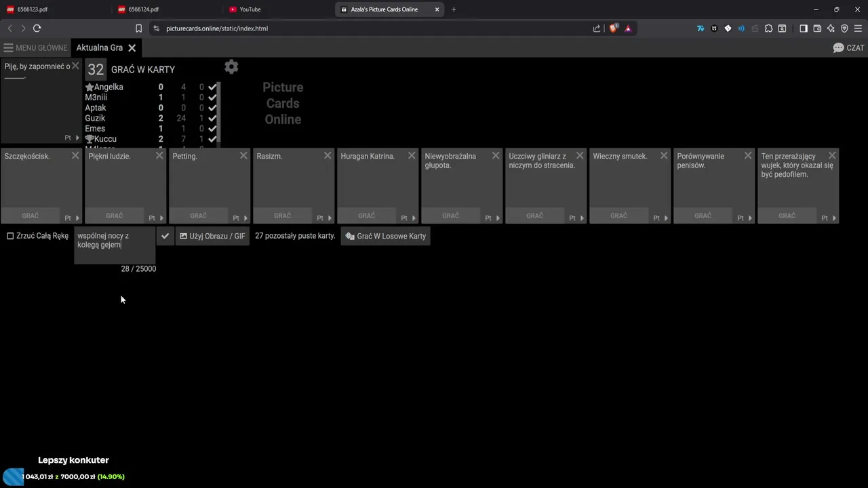Viewport: 868px width, 488px height.
Task: Discard the 'Uczciwy gliniarz' card with X
Action: pyautogui.click(x=580, y=156)
